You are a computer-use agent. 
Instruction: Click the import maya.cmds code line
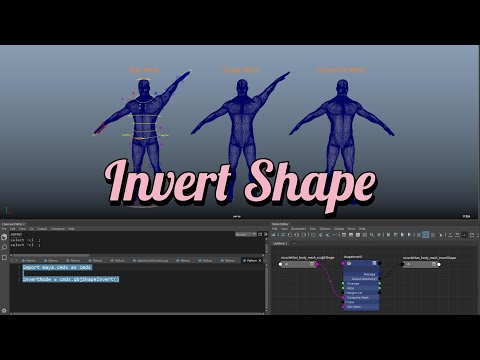coord(57,267)
